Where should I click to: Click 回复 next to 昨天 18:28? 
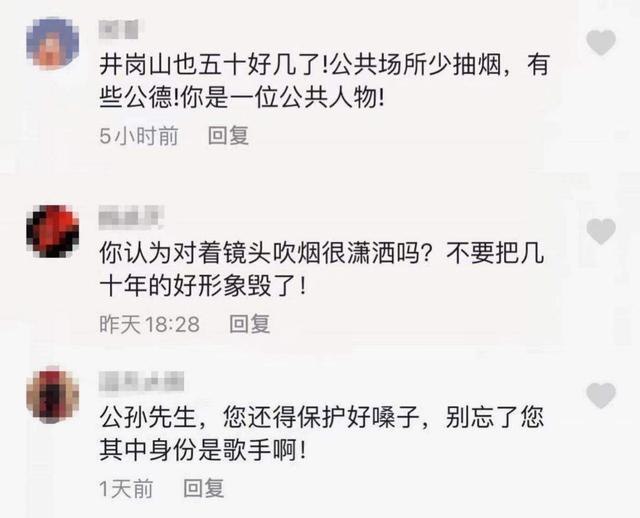click(249, 324)
